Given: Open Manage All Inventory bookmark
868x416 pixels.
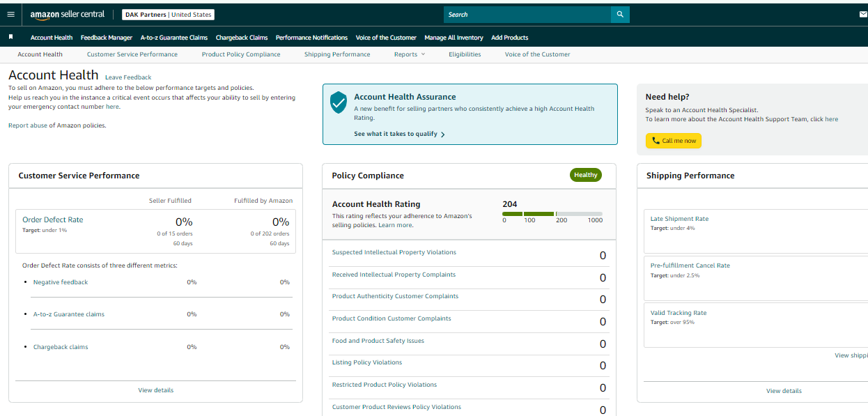Looking at the screenshot, I should [x=454, y=38].
